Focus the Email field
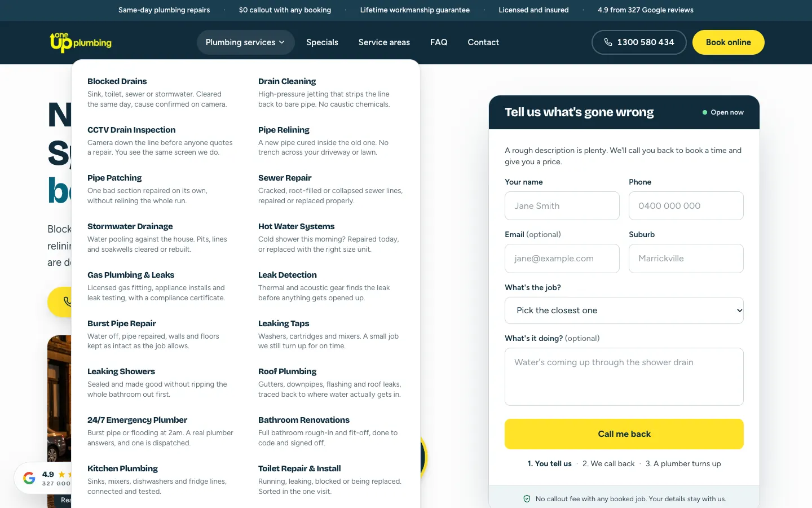This screenshot has width=812, height=508. 562,259
